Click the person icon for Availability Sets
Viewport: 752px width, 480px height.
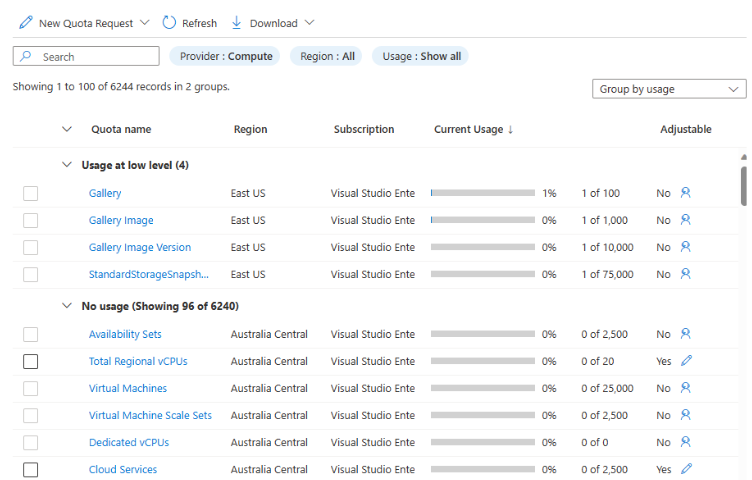point(686,334)
